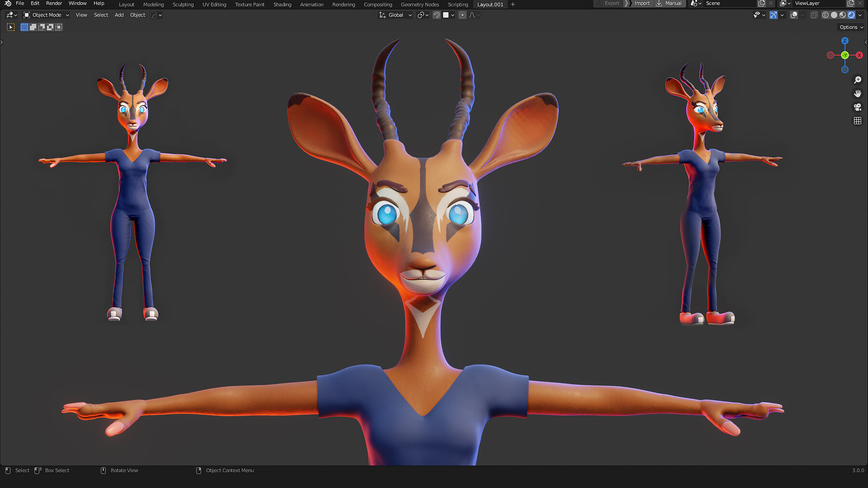
Task: Toggle proportional editing button
Action: tap(462, 15)
